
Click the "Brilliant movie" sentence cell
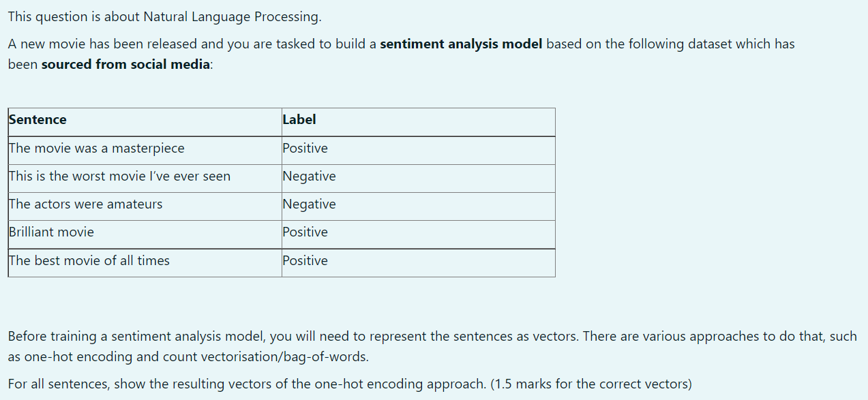[x=52, y=232]
